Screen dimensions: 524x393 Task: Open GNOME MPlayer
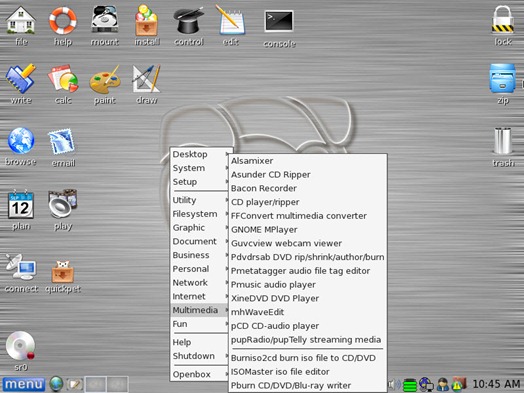(x=308, y=230)
